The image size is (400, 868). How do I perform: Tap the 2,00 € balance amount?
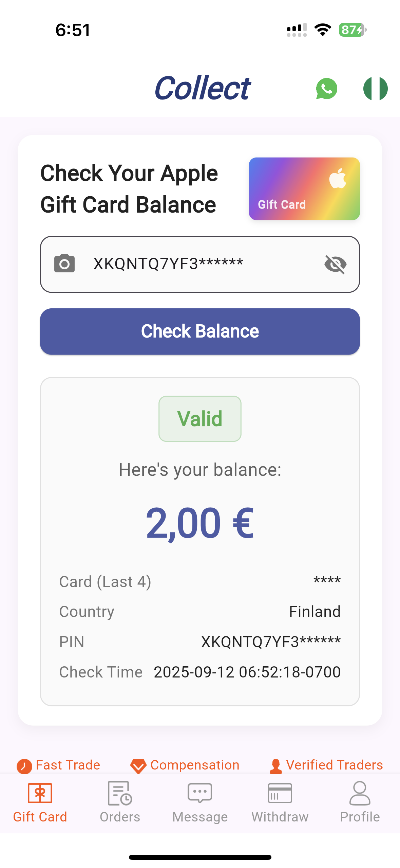click(x=200, y=523)
